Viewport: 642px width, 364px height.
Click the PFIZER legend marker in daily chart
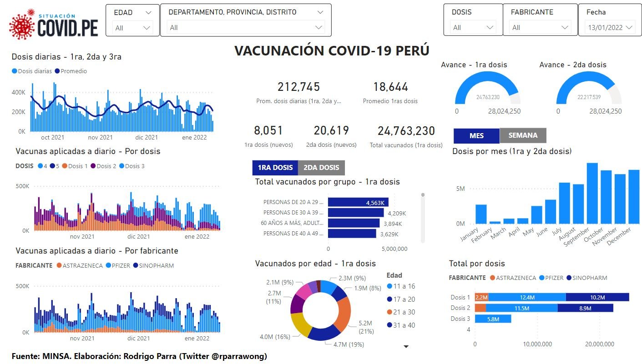(108, 266)
